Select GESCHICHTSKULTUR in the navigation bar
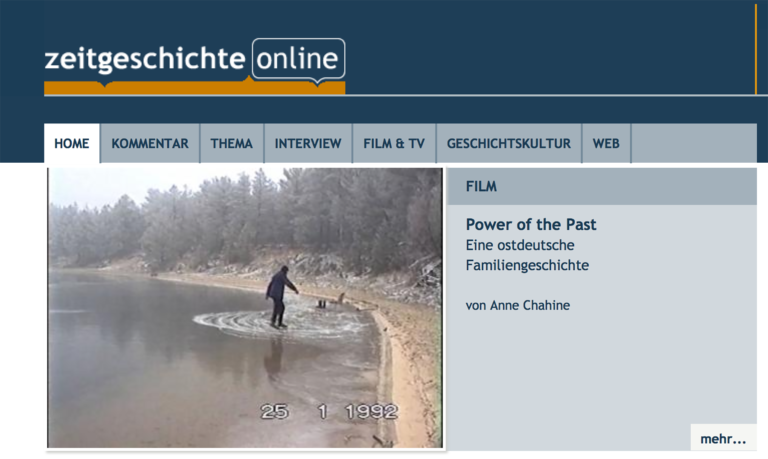 508,144
